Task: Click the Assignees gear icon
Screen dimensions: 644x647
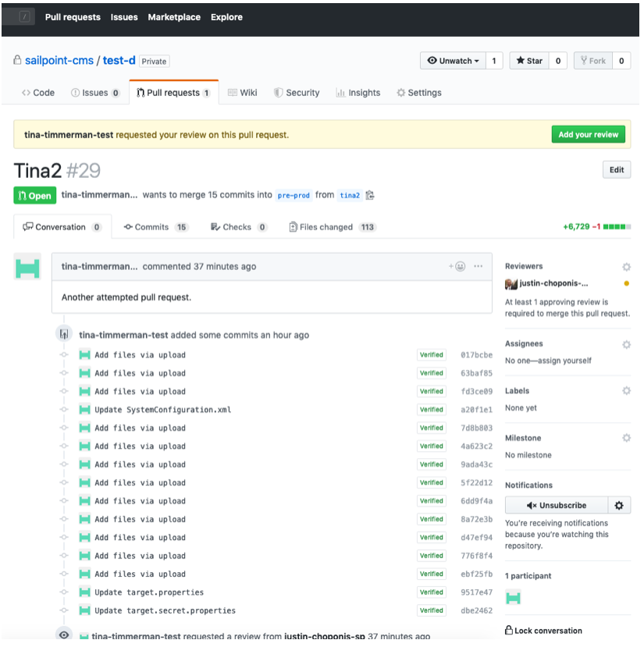Action: pos(626,344)
